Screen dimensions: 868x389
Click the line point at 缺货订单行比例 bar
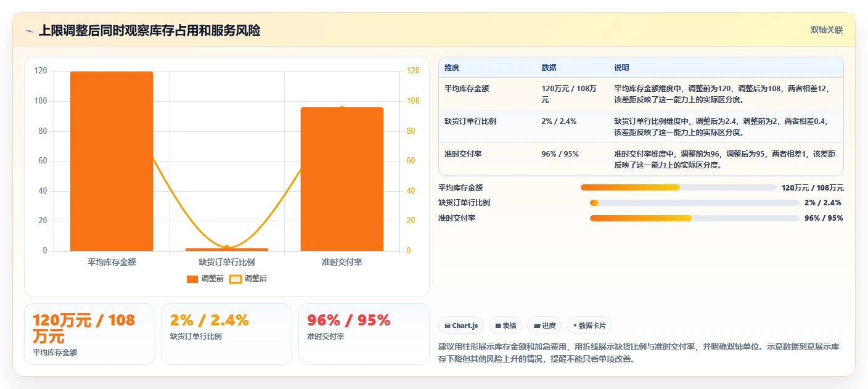[x=227, y=247]
